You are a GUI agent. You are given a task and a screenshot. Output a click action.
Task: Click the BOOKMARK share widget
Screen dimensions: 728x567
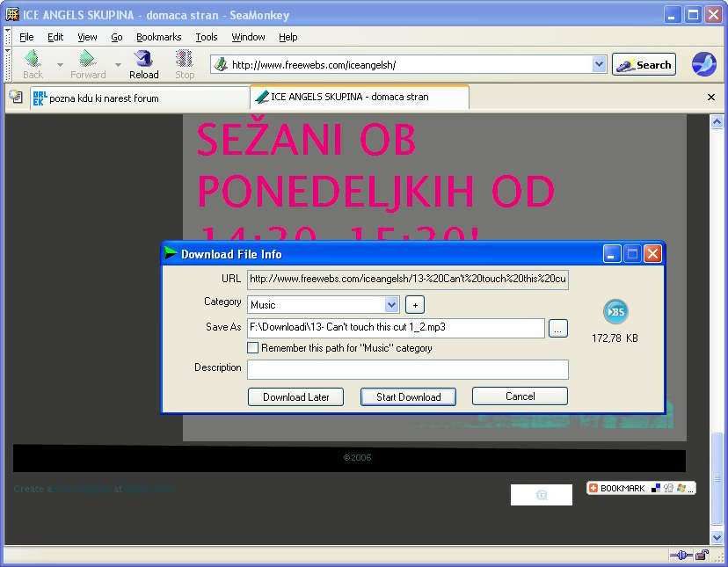click(x=641, y=488)
